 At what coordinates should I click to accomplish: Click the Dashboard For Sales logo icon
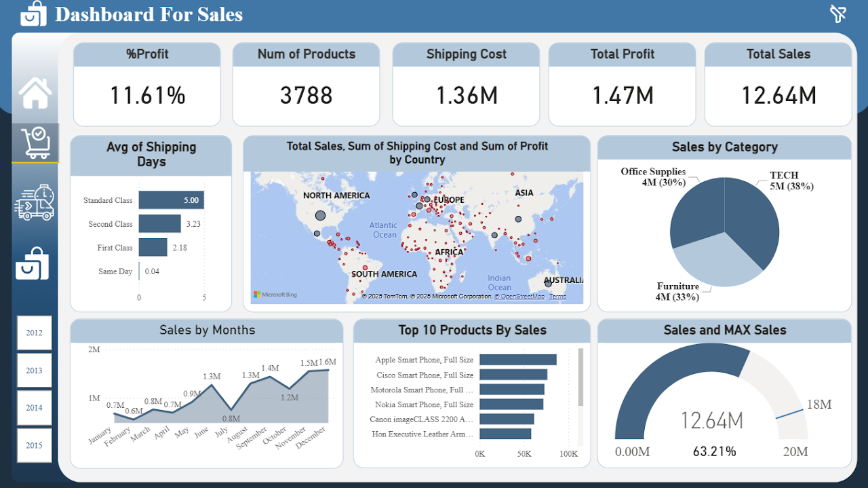(33, 14)
